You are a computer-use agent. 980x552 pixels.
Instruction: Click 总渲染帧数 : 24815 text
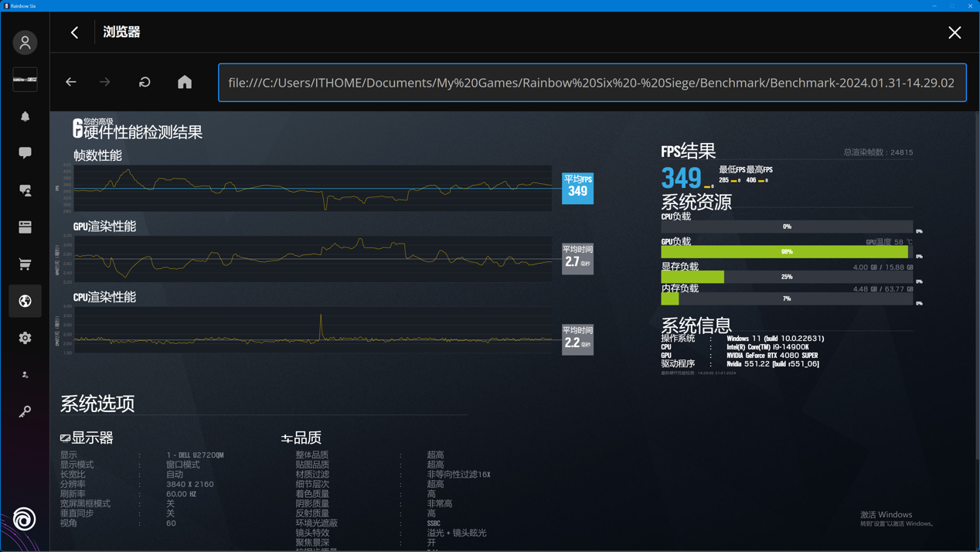point(878,152)
